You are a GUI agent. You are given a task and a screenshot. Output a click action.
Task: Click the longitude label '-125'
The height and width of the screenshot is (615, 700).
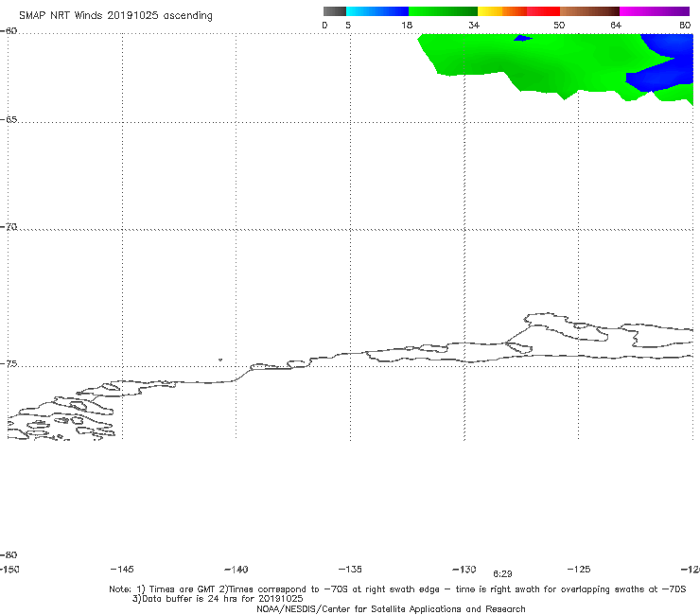coord(579,570)
